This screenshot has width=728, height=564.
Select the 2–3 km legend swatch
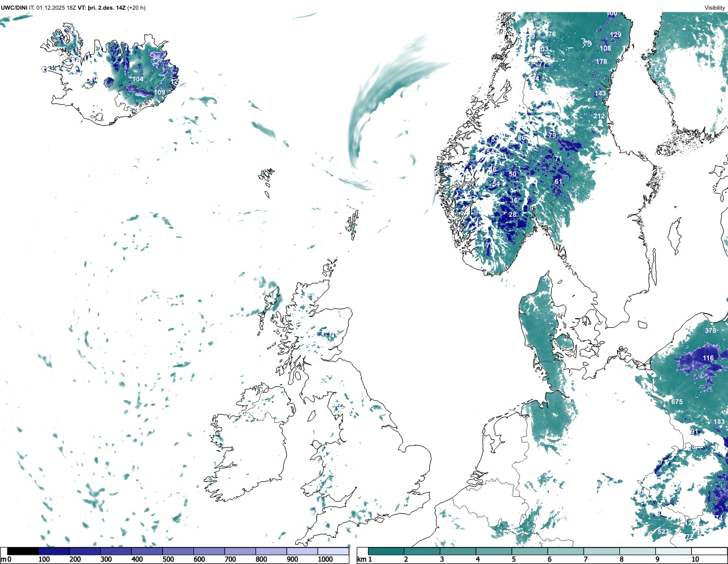tap(422, 551)
